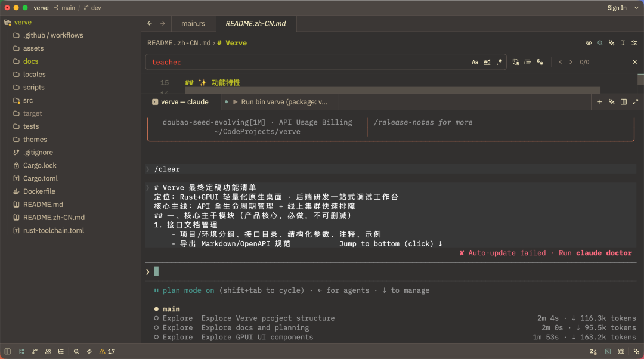Toggle match case Aa option
The width and height of the screenshot is (644, 359).
pos(475,62)
